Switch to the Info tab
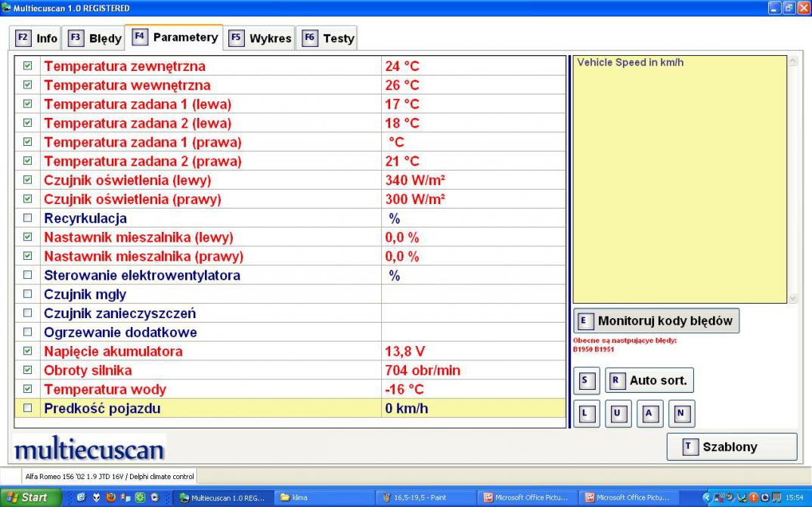 (37, 38)
